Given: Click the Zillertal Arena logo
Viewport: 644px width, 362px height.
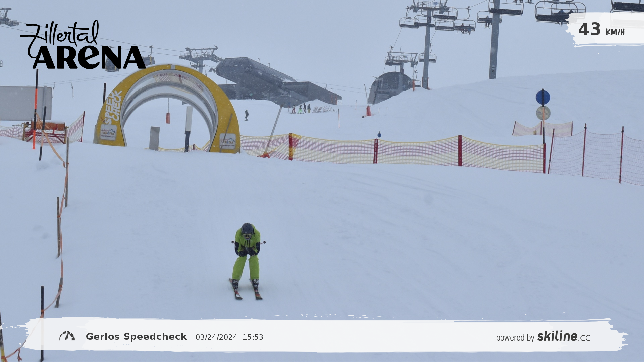Looking at the screenshot, I should pos(84,47).
